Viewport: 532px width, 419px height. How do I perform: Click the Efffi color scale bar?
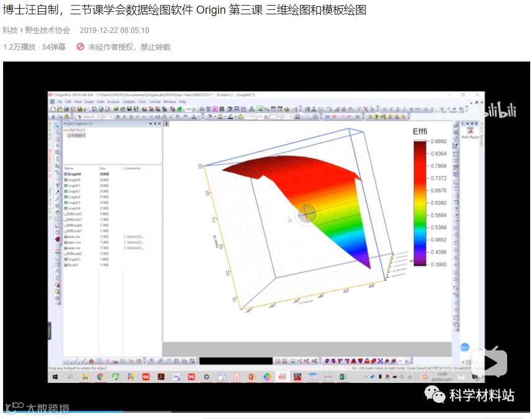(x=420, y=203)
